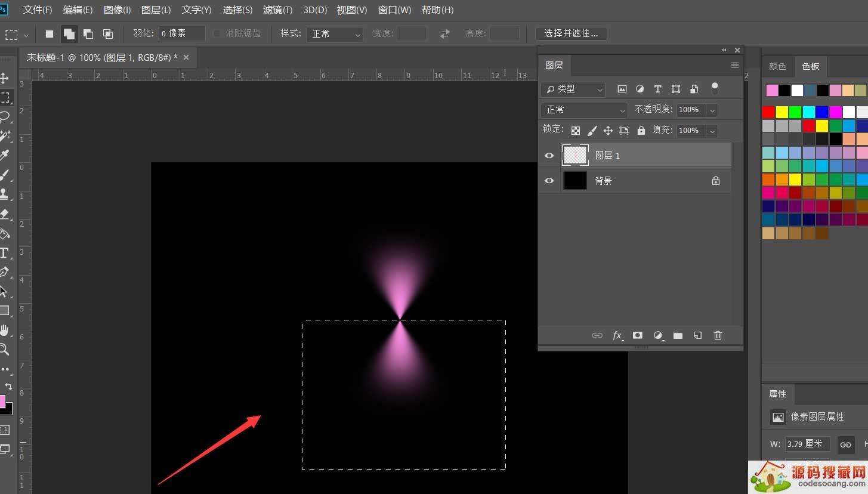Toggle the 消除锯齿 anti-alias checkbox
Screen dimensions: 868x494
(x=217, y=33)
